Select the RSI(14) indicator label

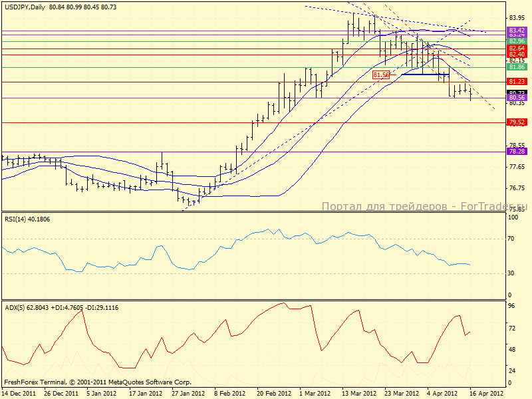click(x=27, y=219)
